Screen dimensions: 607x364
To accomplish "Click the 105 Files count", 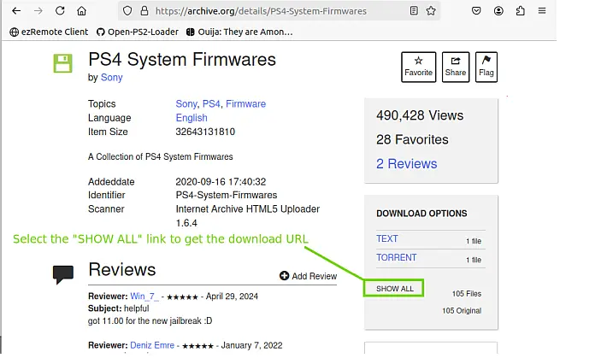I will click(x=467, y=294).
